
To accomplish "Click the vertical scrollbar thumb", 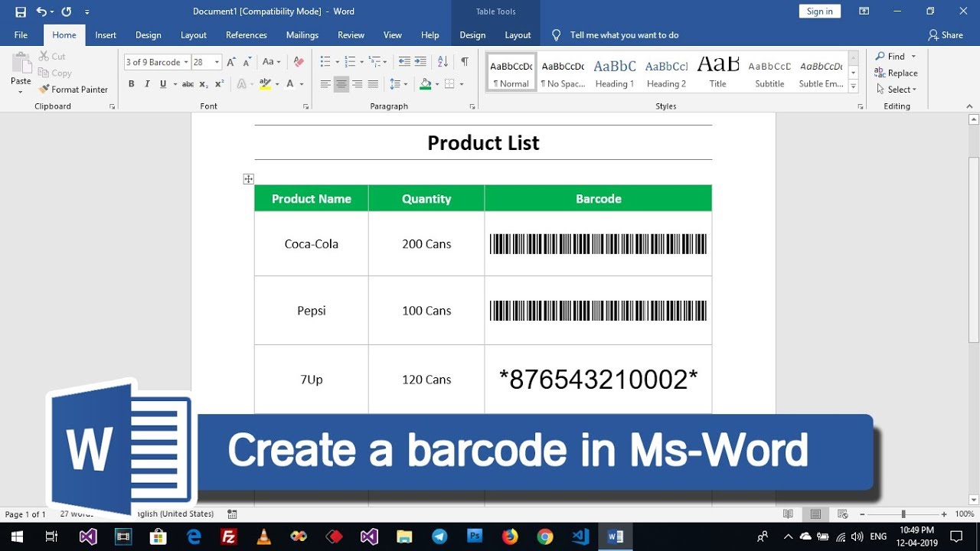I will click(974, 249).
